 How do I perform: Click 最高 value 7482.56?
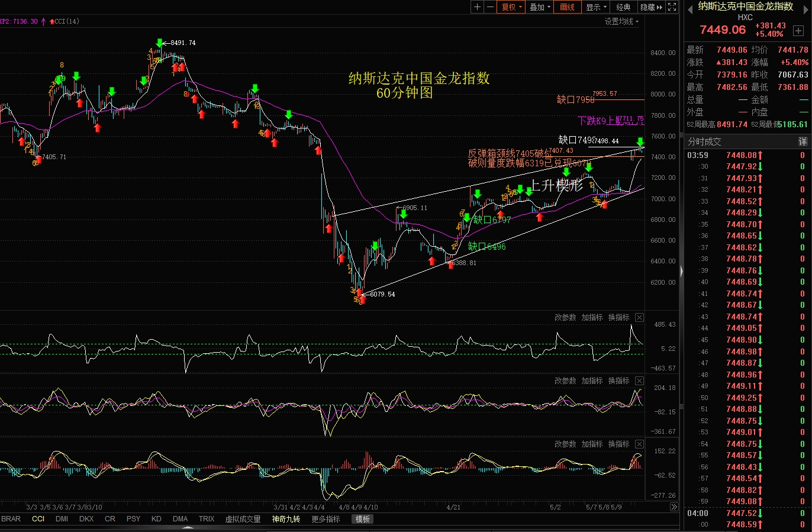[x=732, y=87]
